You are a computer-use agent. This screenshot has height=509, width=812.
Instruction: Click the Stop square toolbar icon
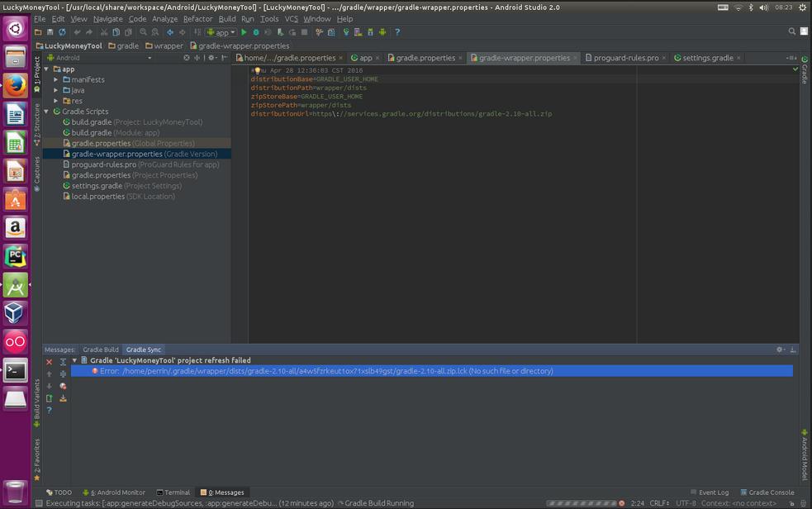tap(305, 32)
